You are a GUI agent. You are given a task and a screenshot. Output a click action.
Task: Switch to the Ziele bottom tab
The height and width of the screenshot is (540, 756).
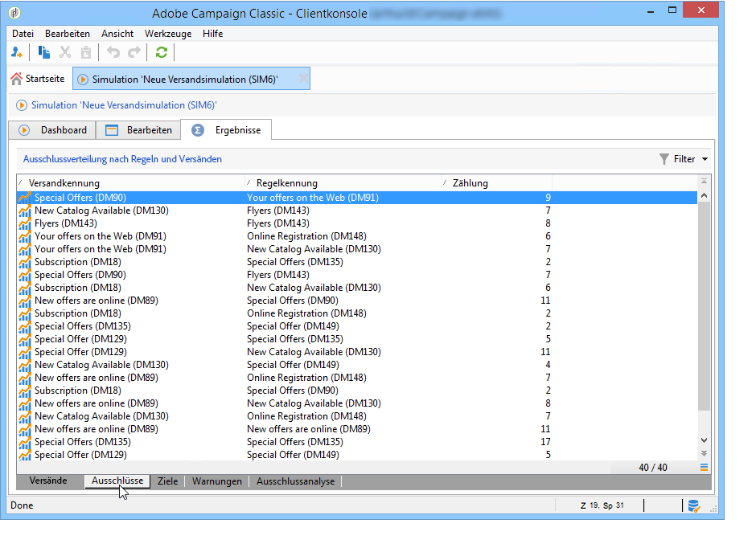(168, 481)
